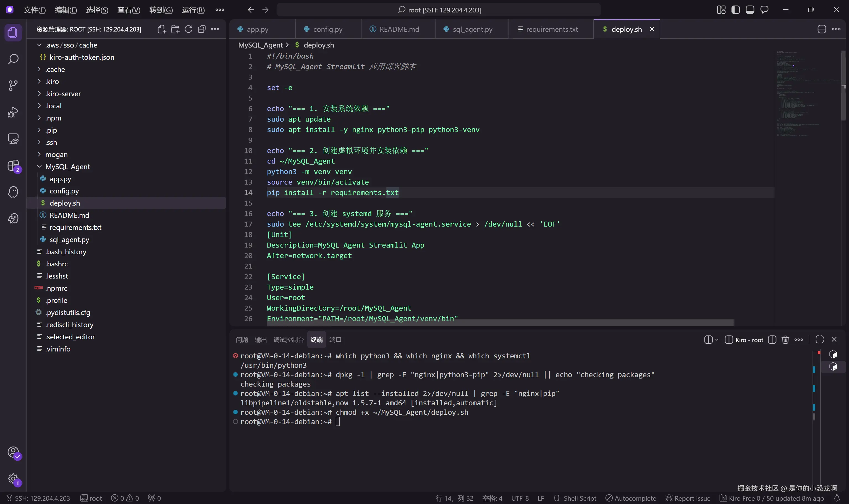Kill the terminal with trash icon

click(x=785, y=340)
